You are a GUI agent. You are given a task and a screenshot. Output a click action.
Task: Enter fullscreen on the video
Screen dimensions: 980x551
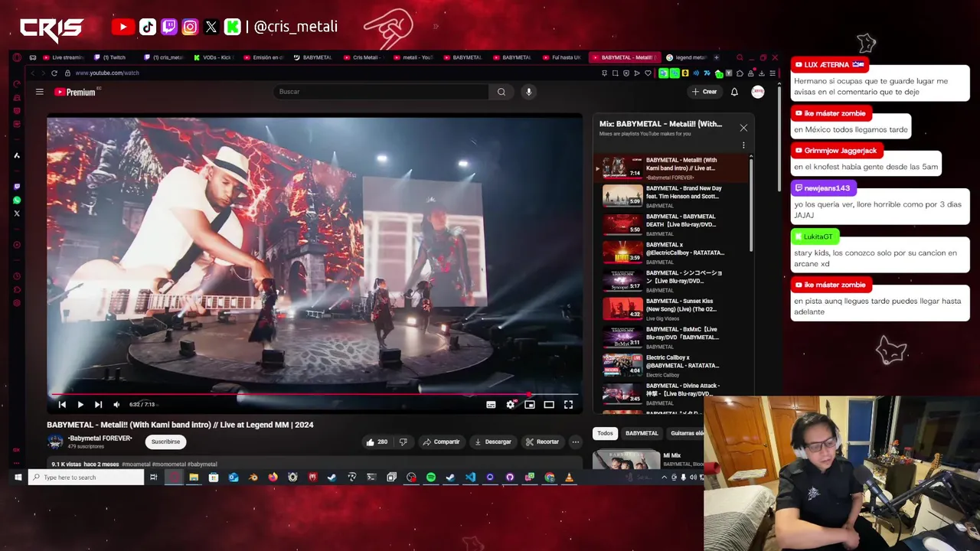pos(568,404)
